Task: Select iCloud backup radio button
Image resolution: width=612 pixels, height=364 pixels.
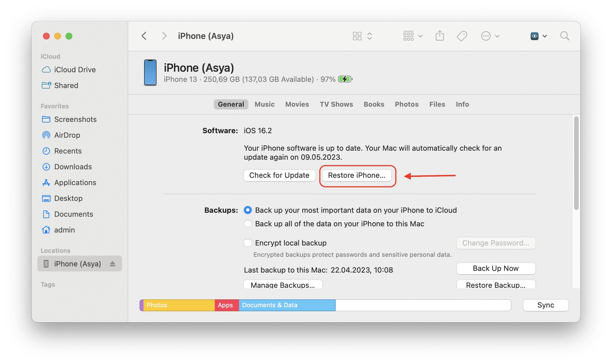Action: 248,210
